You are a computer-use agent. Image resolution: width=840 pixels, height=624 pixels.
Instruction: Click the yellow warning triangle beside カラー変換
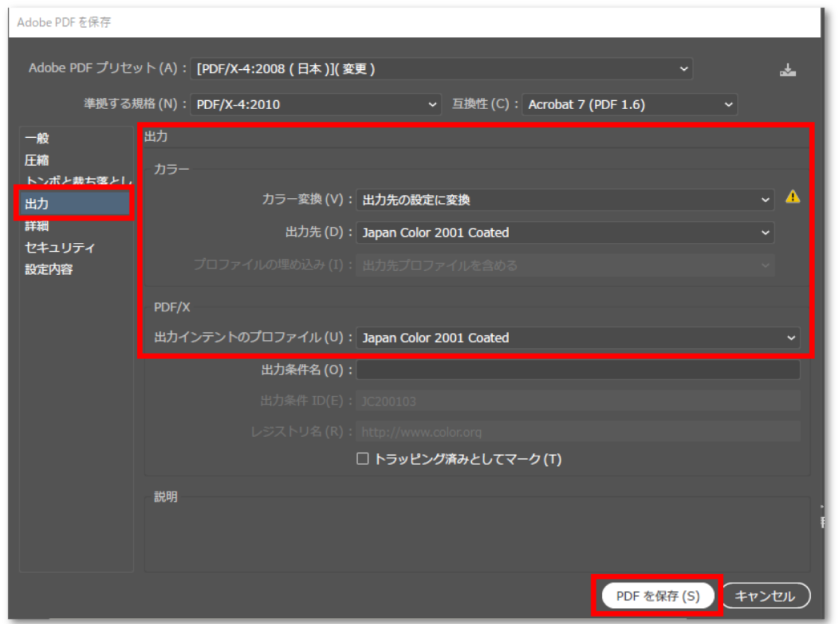pyautogui.click(x=793, y=197)
